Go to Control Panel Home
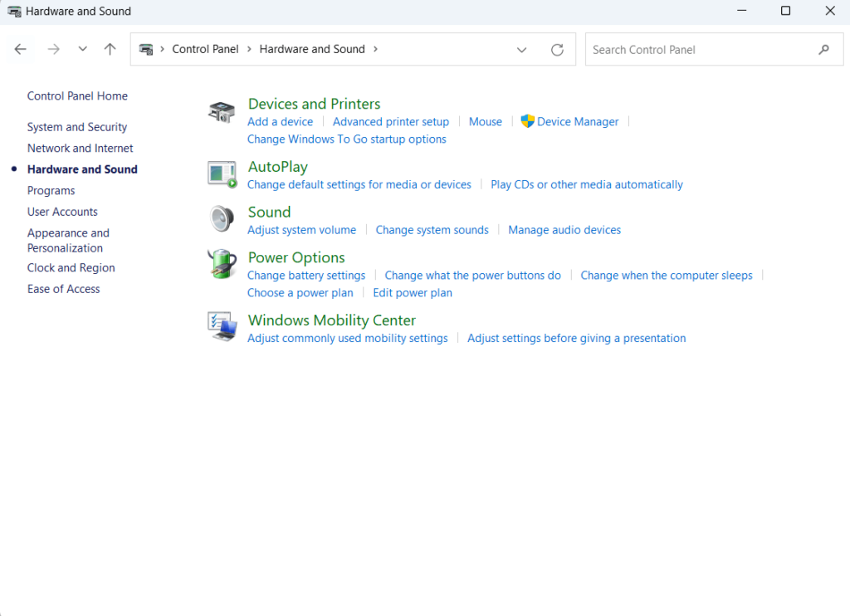 [x=77, y=95]
